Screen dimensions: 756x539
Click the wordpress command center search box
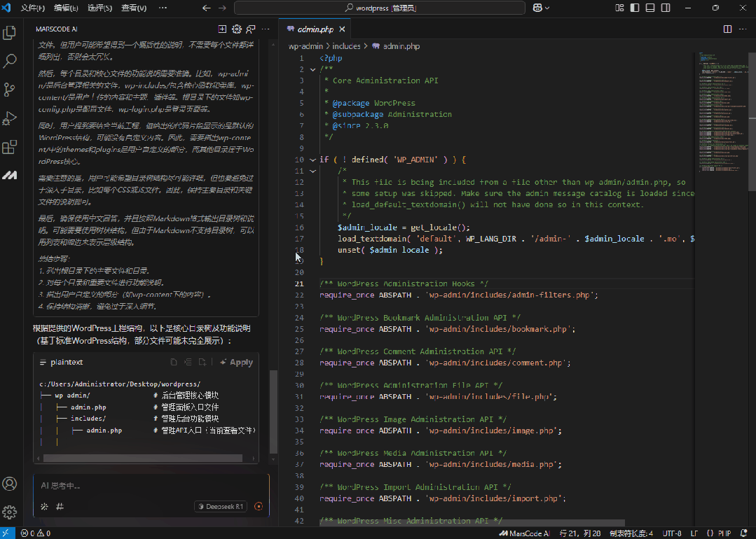click(x=380, y=8)
